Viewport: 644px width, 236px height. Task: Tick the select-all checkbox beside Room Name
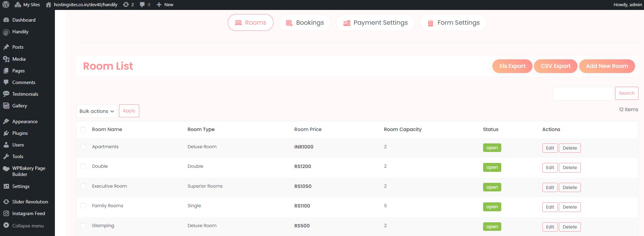coord(83,130)
